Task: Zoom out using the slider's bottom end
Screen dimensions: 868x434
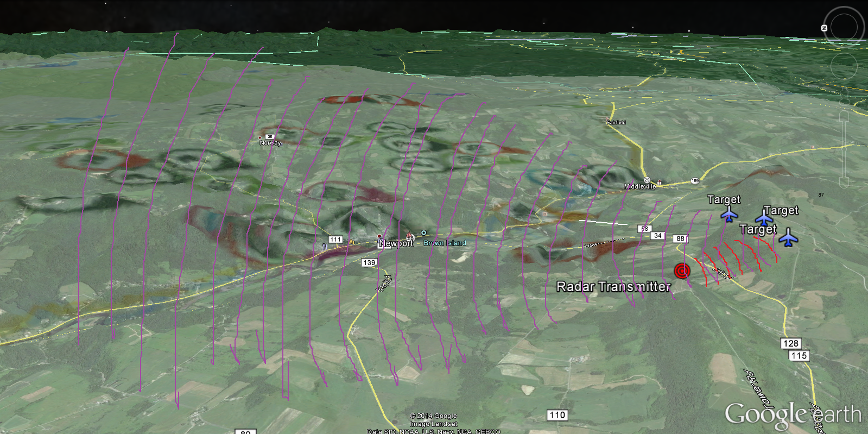Action: 844,182
